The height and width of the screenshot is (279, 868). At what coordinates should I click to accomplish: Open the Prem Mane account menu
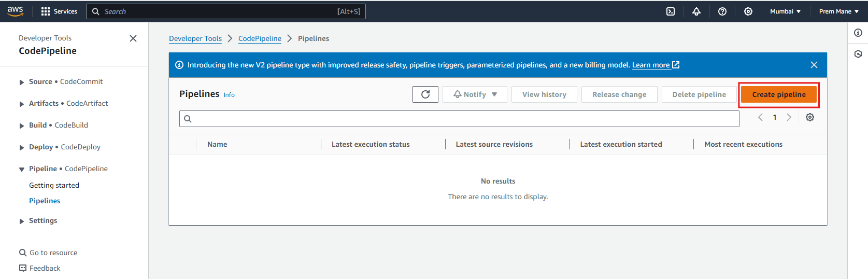(838, 11)
